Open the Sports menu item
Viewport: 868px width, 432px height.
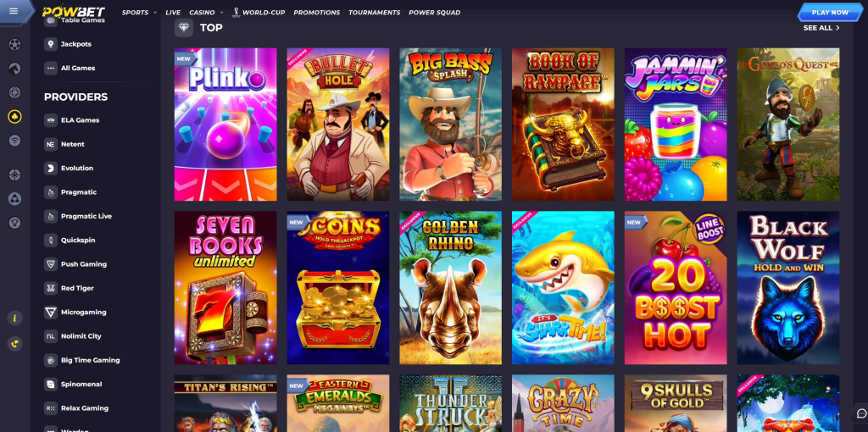coord(136,13)
